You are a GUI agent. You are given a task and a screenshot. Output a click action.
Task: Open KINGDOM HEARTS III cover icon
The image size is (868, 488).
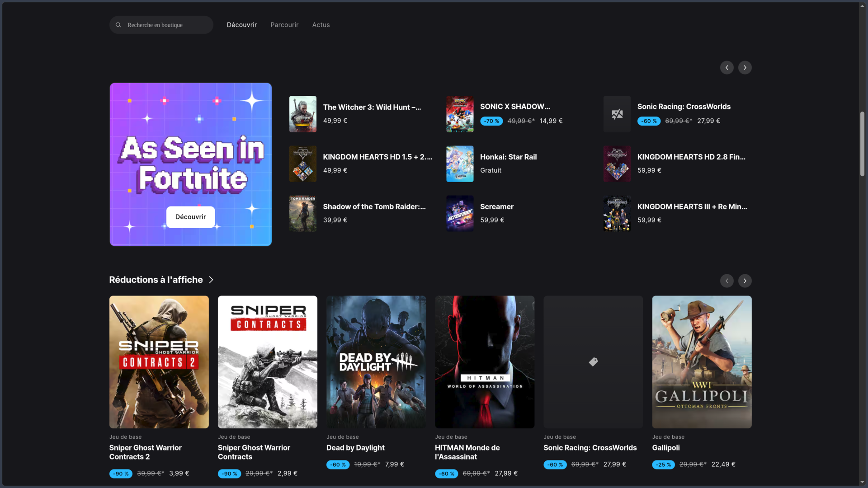[x=617, y=213]
